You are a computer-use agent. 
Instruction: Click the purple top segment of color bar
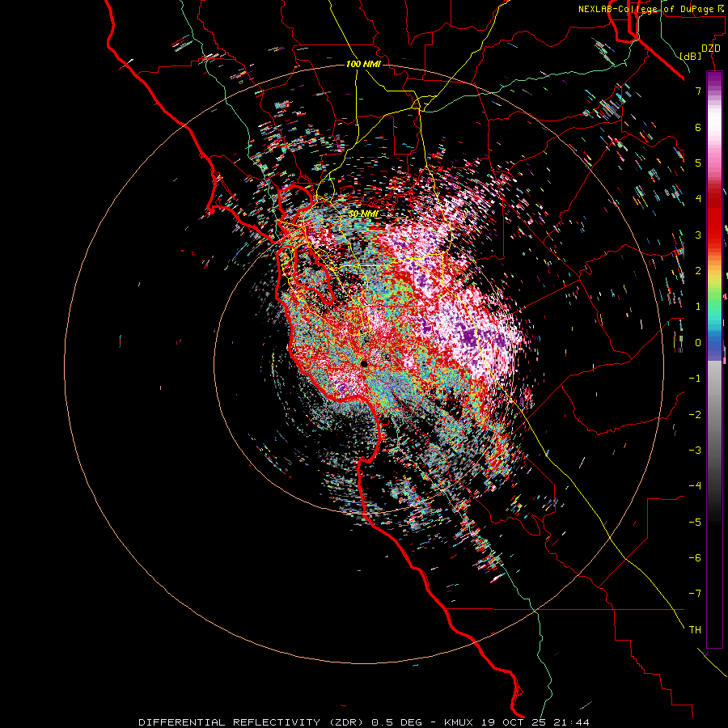point(714,79)
